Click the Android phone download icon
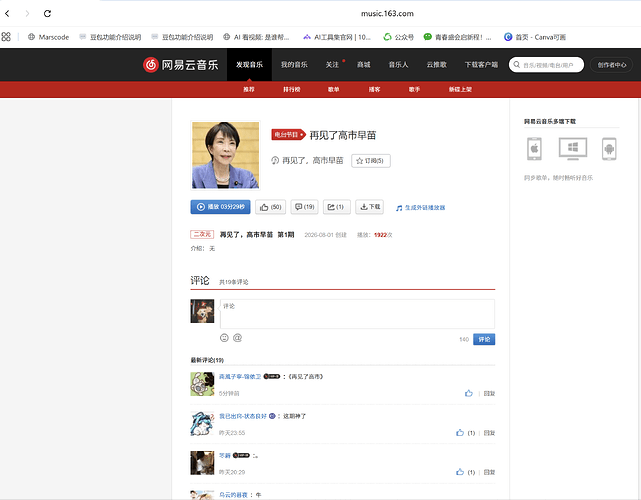This screenshot has height=500, width=641. [609, 149]
